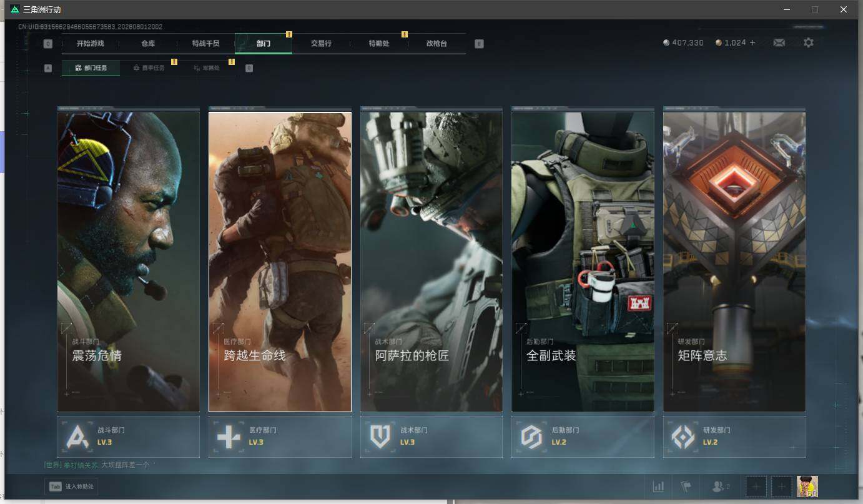Click the 医疗部门 cross emblem icon

click(229, 437)
